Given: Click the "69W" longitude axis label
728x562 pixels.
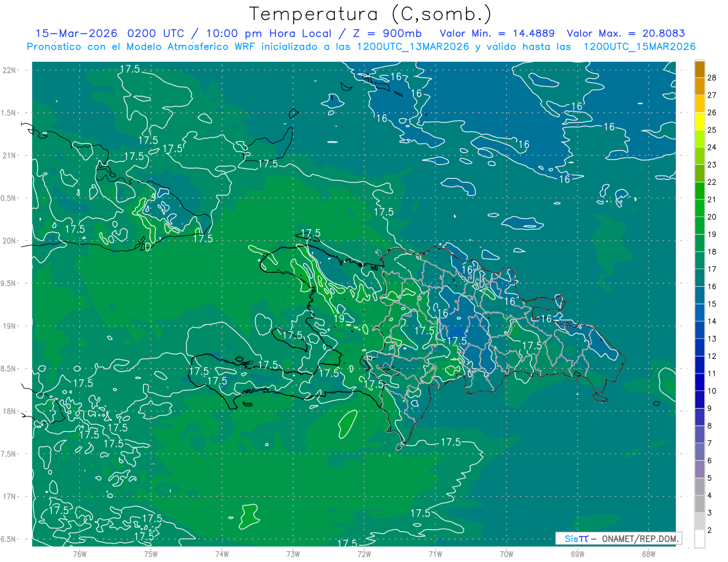Looking at the screenshot, I should [578, 554].
